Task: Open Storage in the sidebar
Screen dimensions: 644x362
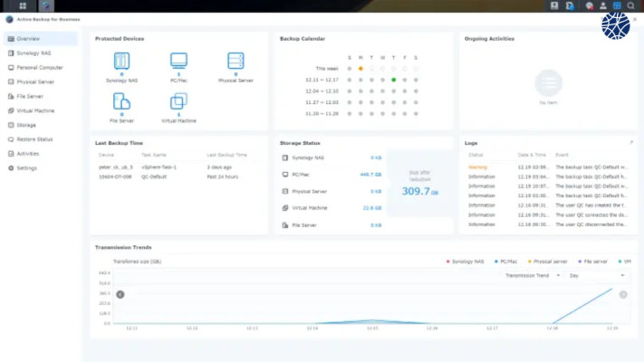Action: [x=41, y=125]
